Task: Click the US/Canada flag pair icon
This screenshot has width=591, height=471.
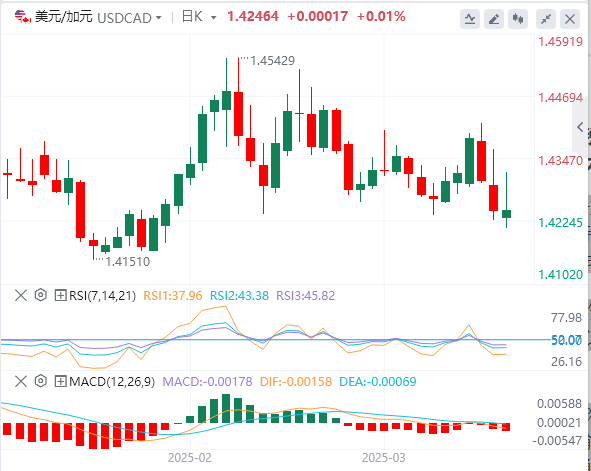Action: point(23,17)
